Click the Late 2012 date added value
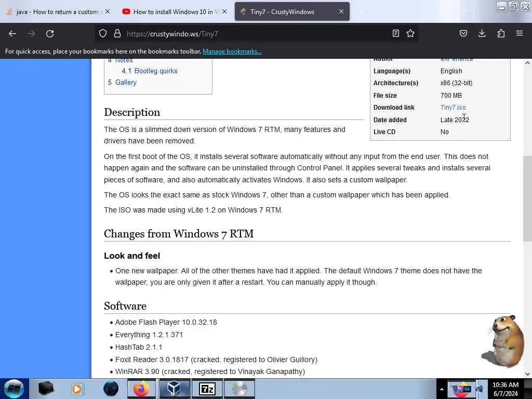Screen dimensions: 532x399 (455, 120)
